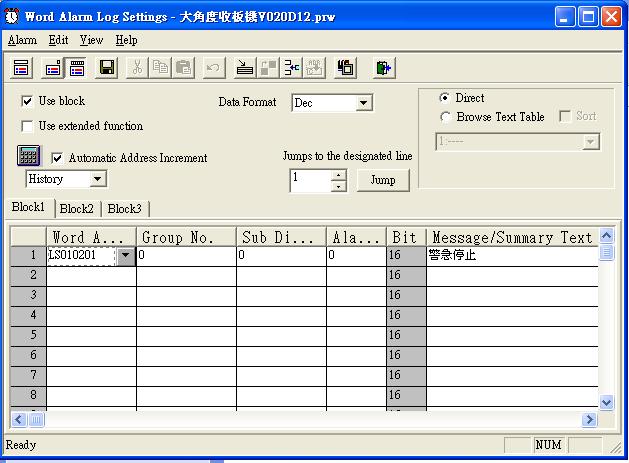The width and height of the screenshot is (629, 463).
Task: Open the calculator keypad icon
Action: pos(28,156)
